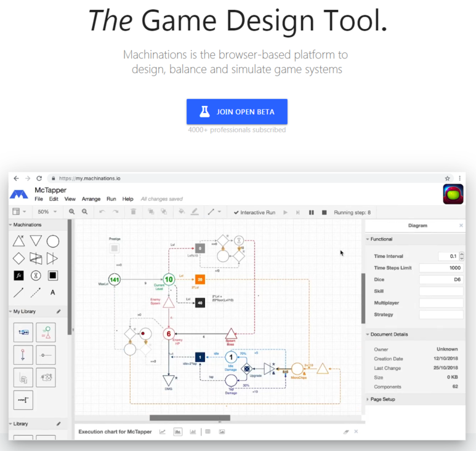Click the fill color bucket icon
476x451 pixels.
click(x=182, y=212)
